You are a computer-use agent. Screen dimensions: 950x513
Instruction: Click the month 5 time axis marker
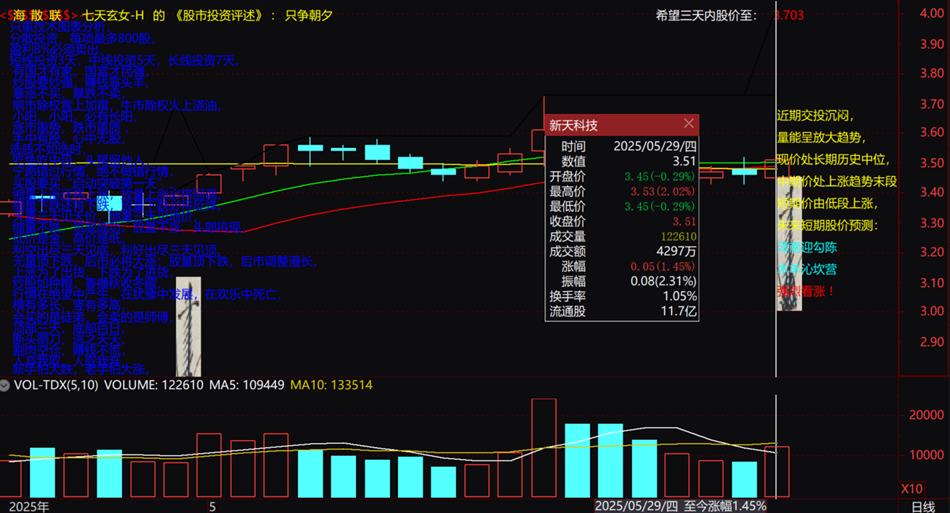coord(212,507)
